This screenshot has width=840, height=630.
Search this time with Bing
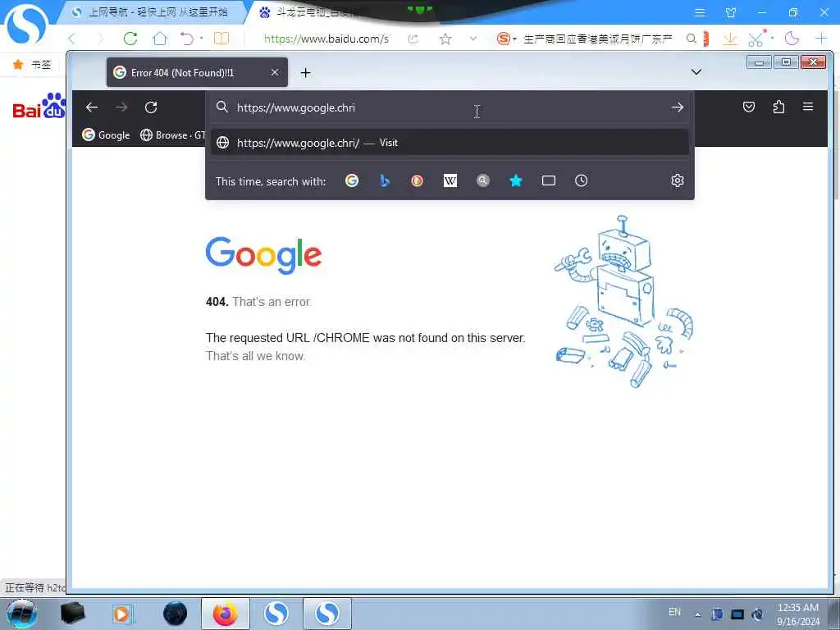point(385,180)
